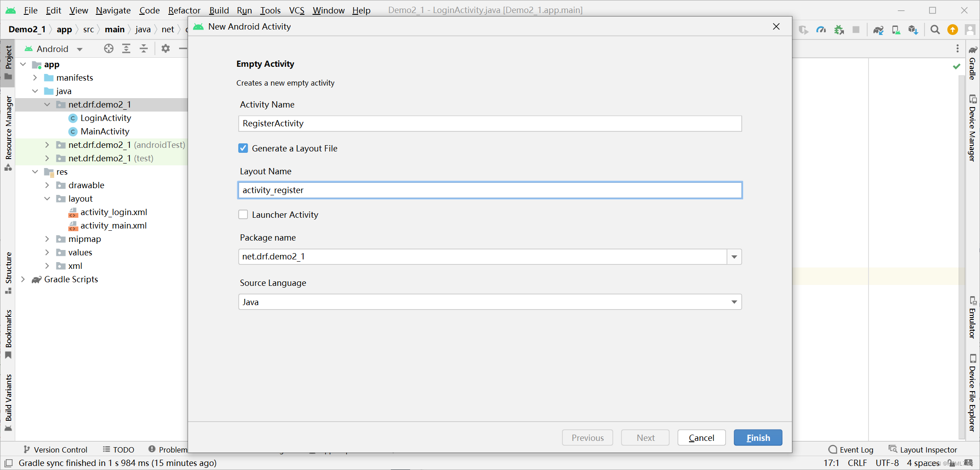Click the status bar tool windows toggle icon
Screen dimensions: 980x470
(9, 463)
